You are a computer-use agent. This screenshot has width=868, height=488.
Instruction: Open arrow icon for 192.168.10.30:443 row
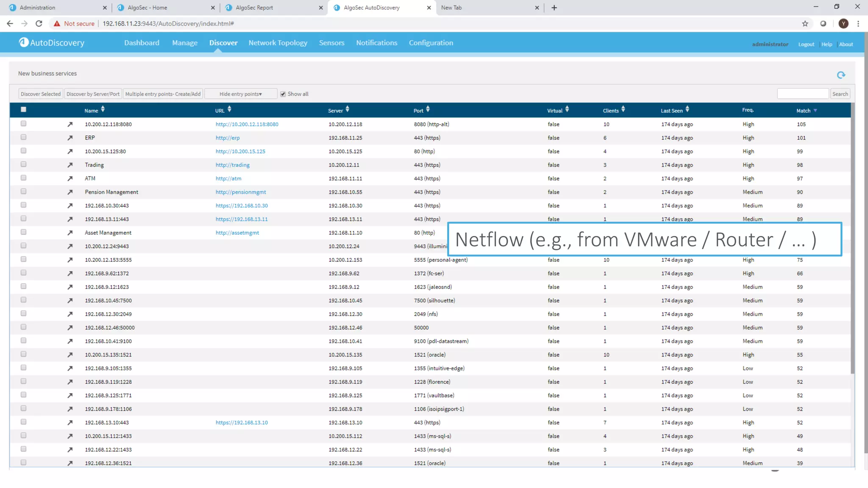pyautogui.click(x=70, y=205)
